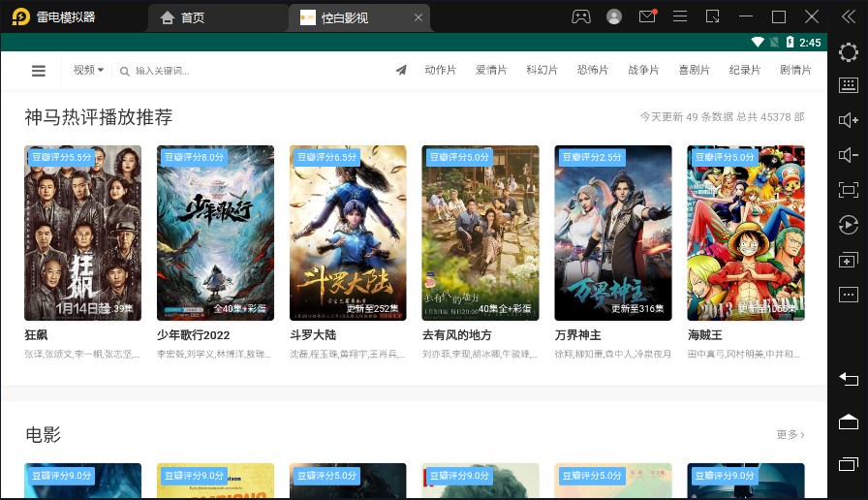Open the gamepad controller icon in title bar
This screenshot has width=868, height=500.
[x=580, y=16]
